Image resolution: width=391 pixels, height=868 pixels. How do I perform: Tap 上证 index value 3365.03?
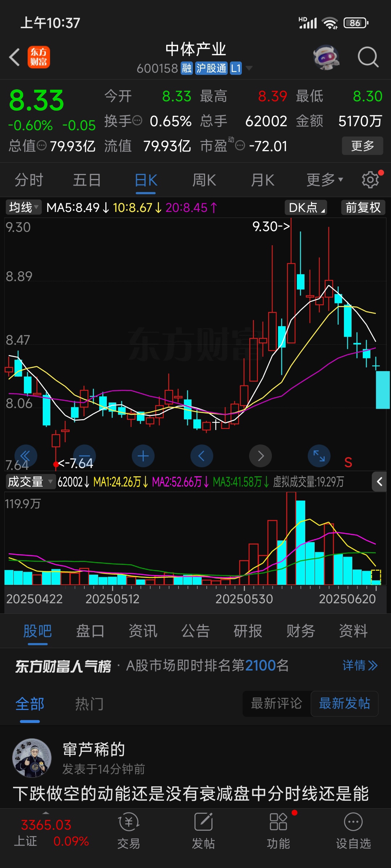(46, 825)
